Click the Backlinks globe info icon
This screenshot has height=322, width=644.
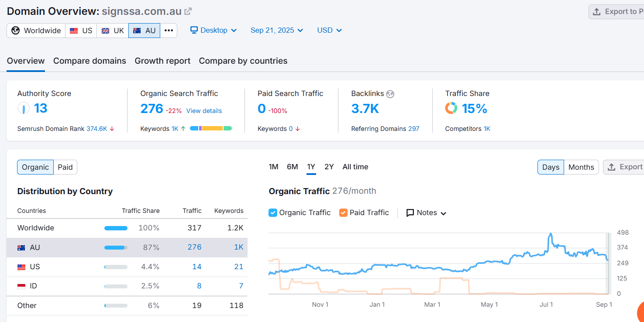[390, 94]
